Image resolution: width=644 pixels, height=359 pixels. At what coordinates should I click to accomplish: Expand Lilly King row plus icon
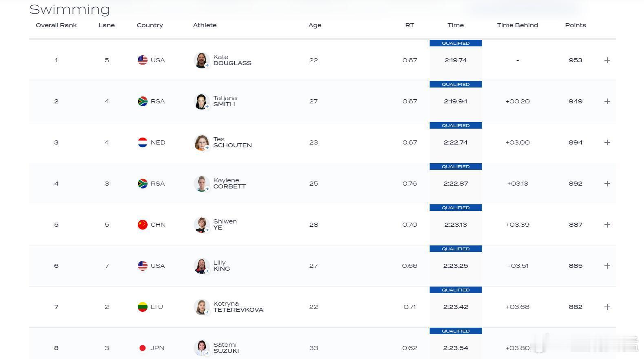point(607,266)
